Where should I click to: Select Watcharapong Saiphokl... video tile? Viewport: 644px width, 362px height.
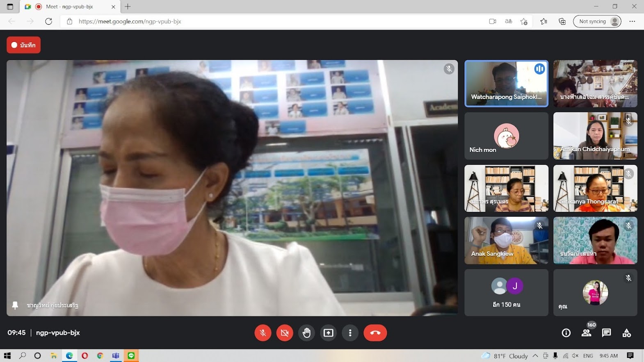pyautogui.click(x=506, y=84)
